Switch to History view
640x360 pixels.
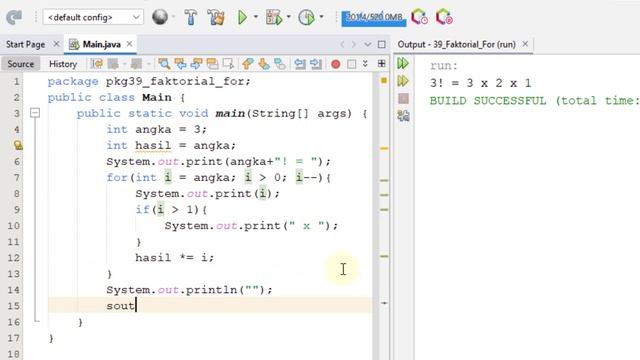tap(63, 64)
